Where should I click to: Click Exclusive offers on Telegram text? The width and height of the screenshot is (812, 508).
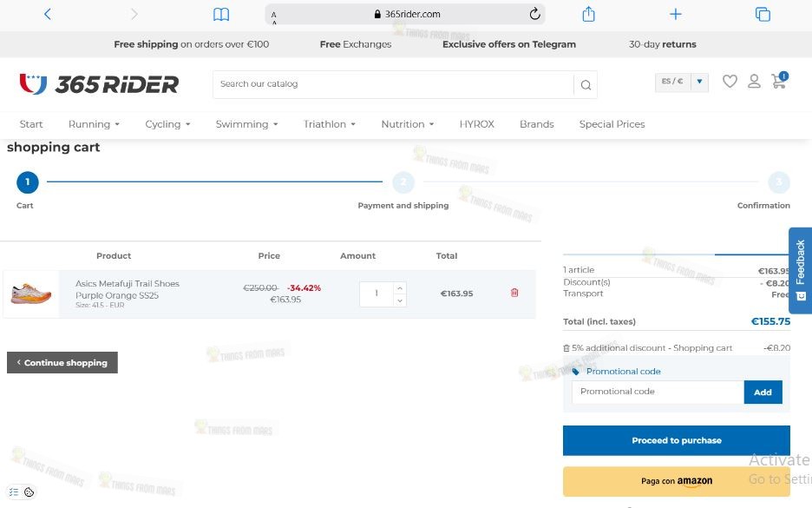tap(508, 44)
